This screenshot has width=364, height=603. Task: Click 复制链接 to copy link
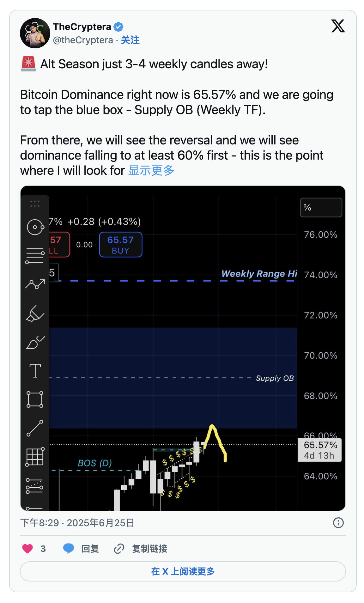(x=141, y=549)
